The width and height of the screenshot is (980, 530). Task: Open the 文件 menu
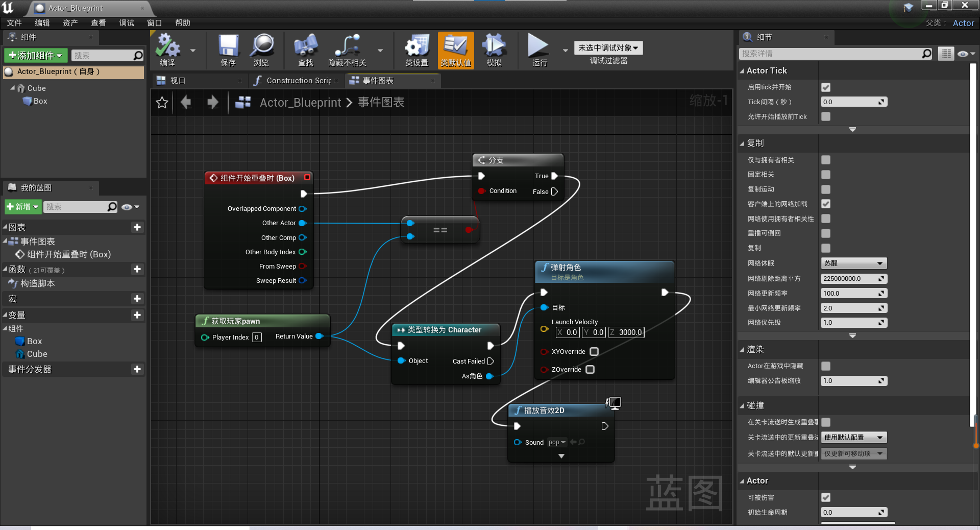[14, 23]
